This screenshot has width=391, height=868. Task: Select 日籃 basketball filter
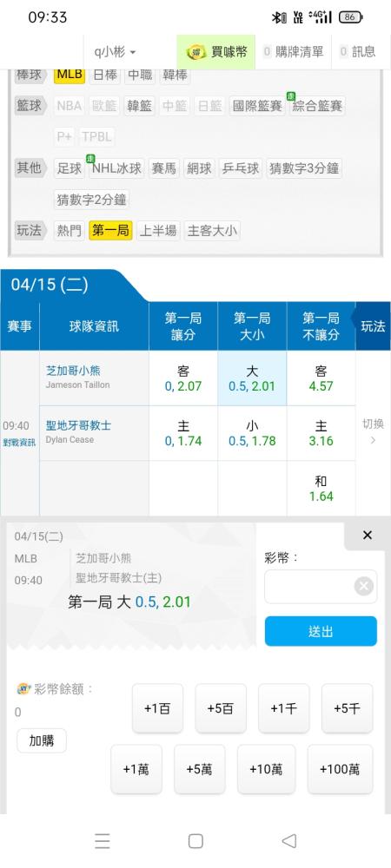(x=209, y=106)
